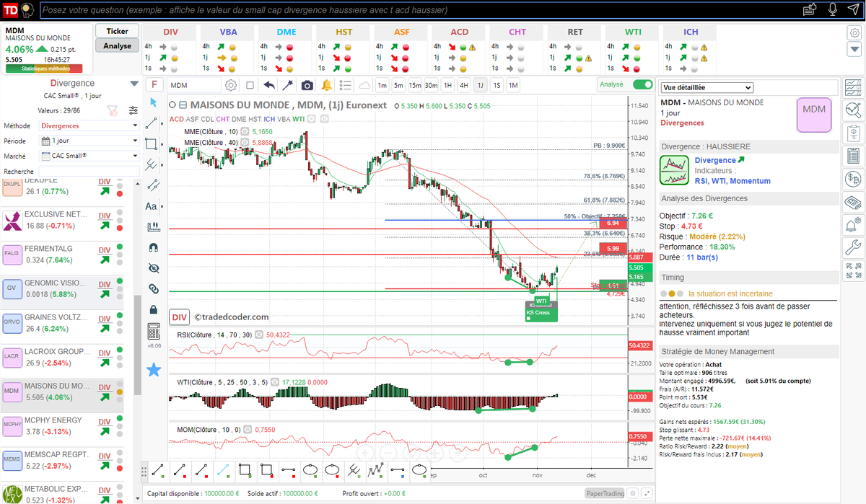866x504 pixels.
Task: Click the blue star favorite icon
Action: [153, 370]
